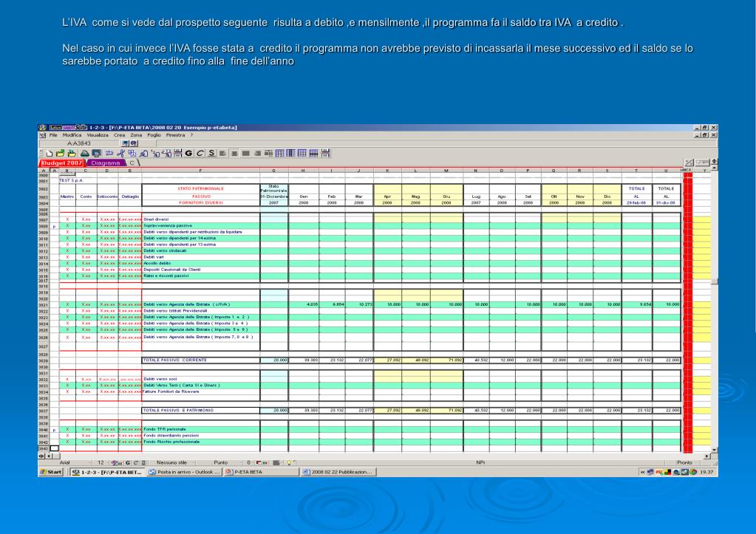Apply underline with the S toolbar button
The width and height of the screenshot is (756, 534).
pyautogui.click(x=211, y=154)
